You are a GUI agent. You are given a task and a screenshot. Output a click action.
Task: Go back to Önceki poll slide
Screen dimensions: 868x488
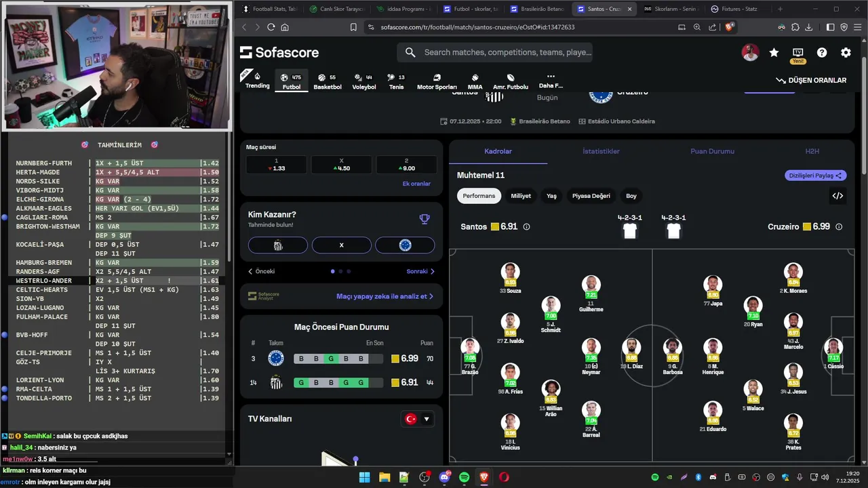tap(261, 271)
